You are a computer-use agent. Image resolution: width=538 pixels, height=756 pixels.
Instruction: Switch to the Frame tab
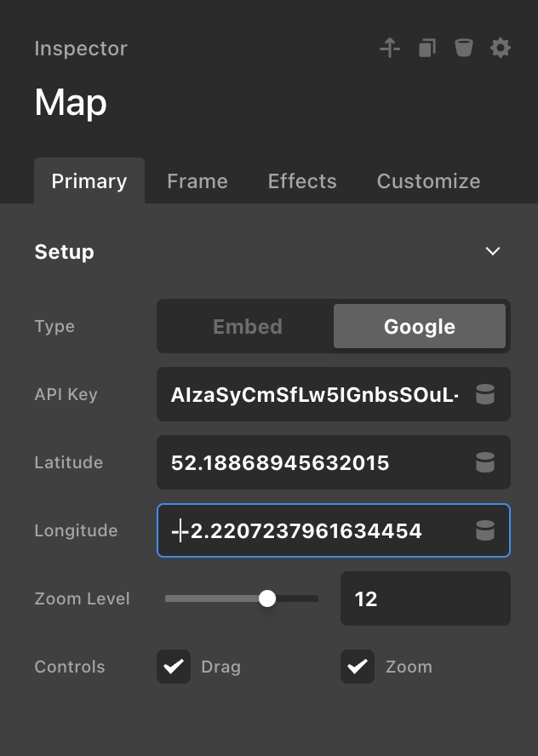197,181
